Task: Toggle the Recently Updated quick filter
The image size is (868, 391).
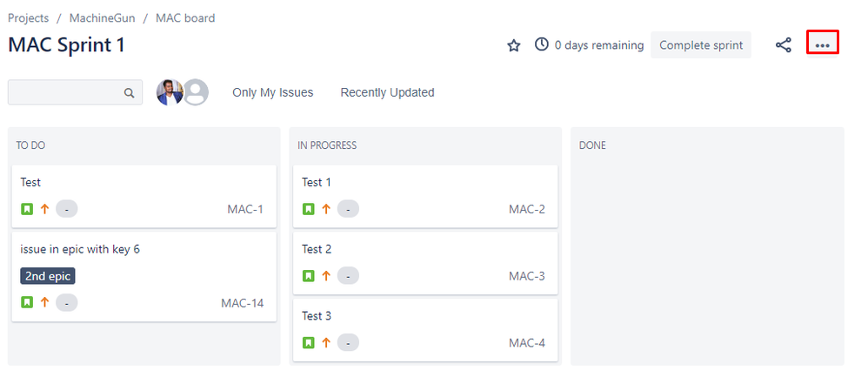Action: tap(388, 92)
